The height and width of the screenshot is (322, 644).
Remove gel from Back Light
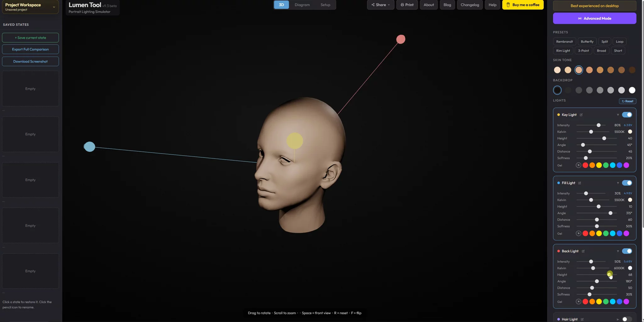(578, 302)
